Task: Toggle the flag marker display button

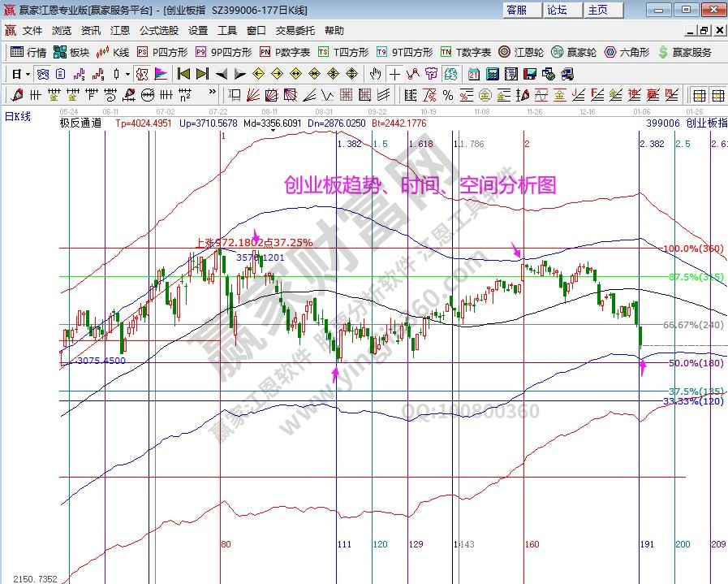Action: (x=161, y=74)
